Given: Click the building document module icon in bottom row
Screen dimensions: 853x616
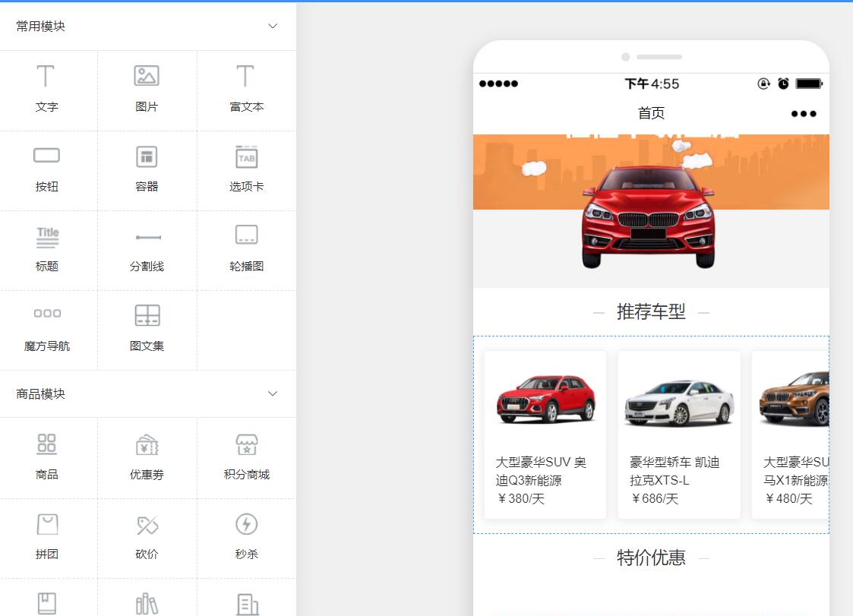Looking at the screenshot, I should [248, 604].
